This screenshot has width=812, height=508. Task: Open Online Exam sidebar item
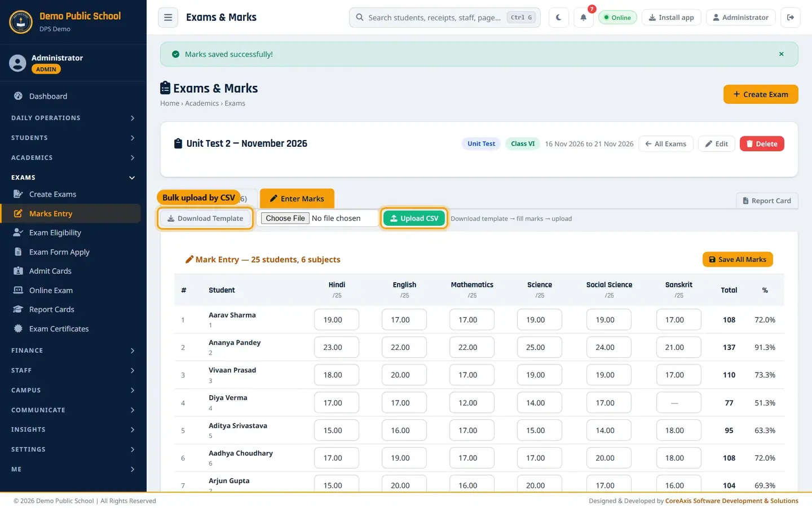[70, 290]
